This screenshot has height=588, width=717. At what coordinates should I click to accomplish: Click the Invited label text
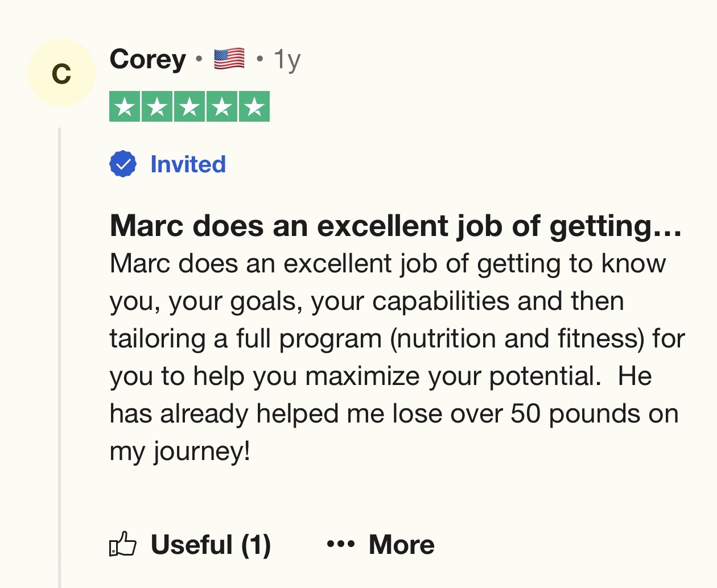tap(188, 164)
